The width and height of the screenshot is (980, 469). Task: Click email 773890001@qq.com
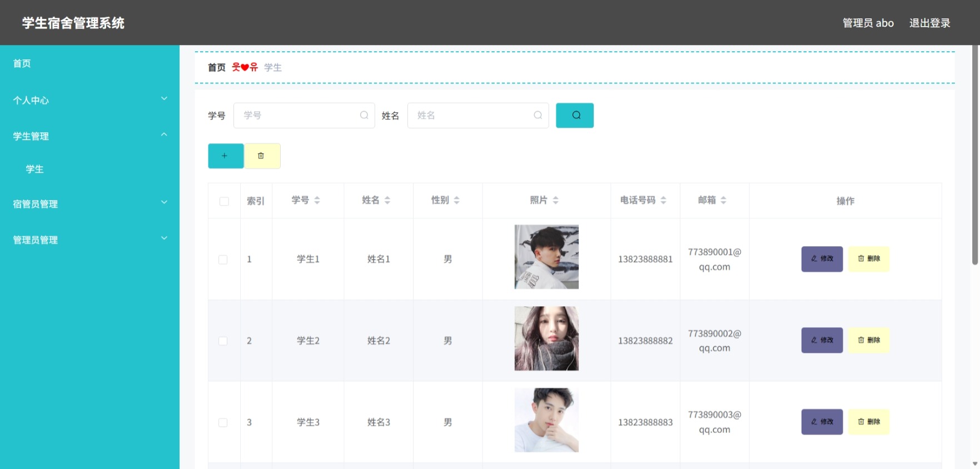[x=714, y=260]
